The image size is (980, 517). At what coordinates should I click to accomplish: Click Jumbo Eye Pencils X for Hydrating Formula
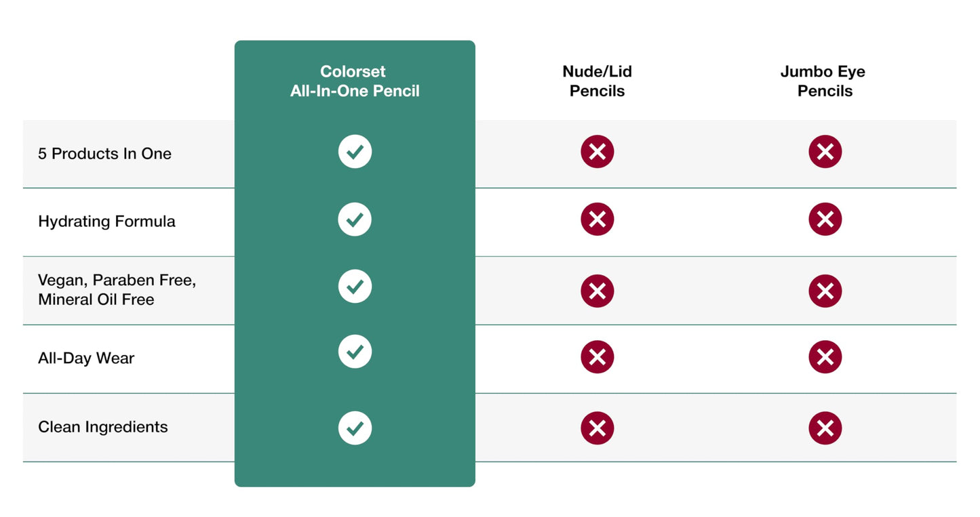825,220
